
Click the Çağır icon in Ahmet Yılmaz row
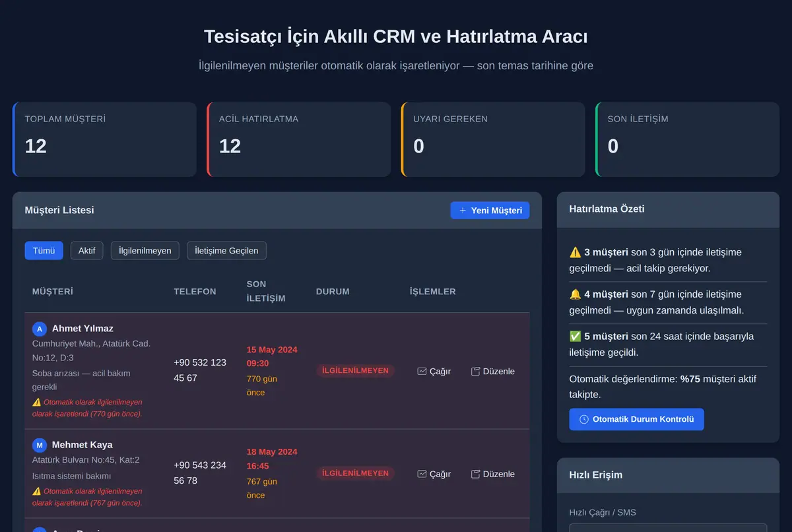coord(422,371)
